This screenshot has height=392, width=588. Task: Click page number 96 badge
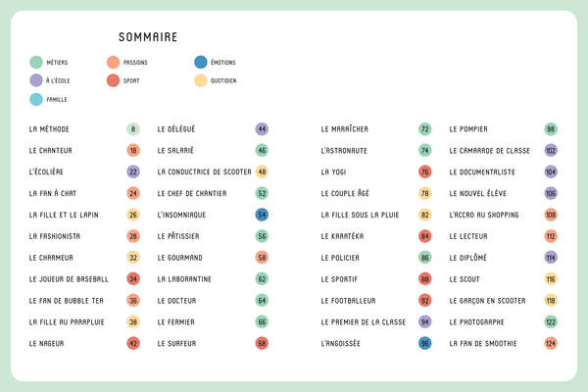(425, 344)
